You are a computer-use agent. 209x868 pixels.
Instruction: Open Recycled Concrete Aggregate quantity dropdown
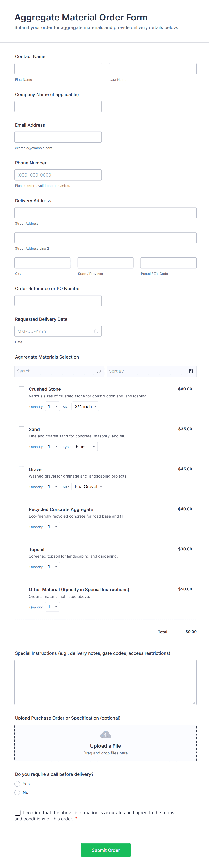point(53,527)
